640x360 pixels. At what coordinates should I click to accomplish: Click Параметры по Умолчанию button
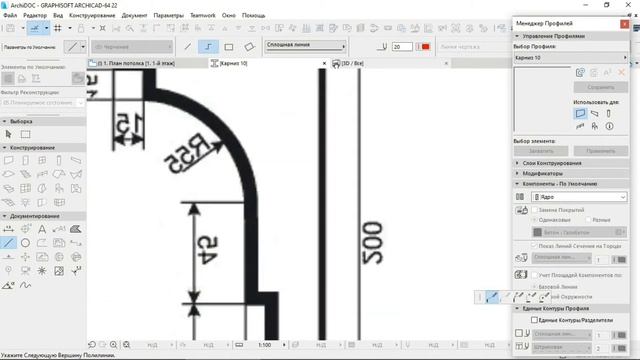(30, 47)
